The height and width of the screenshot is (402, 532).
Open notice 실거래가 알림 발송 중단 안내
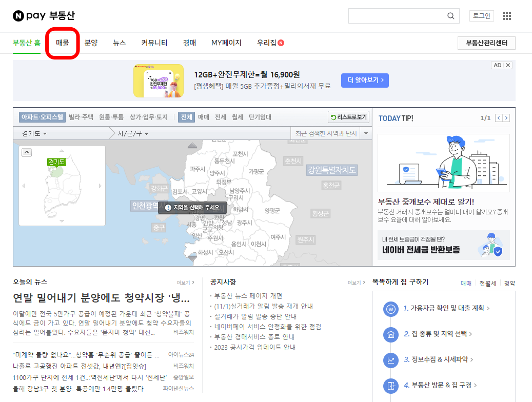tap(255, 316)
